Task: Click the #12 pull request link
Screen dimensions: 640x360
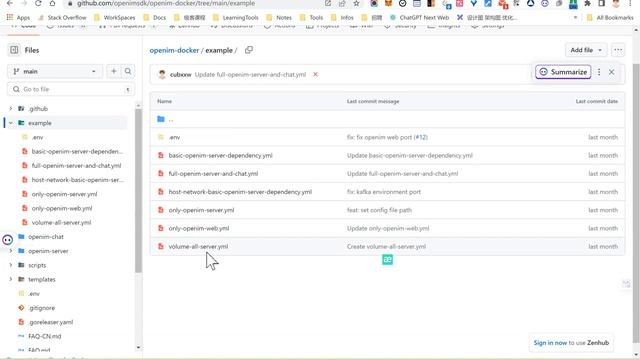Action: pos(420,137)
